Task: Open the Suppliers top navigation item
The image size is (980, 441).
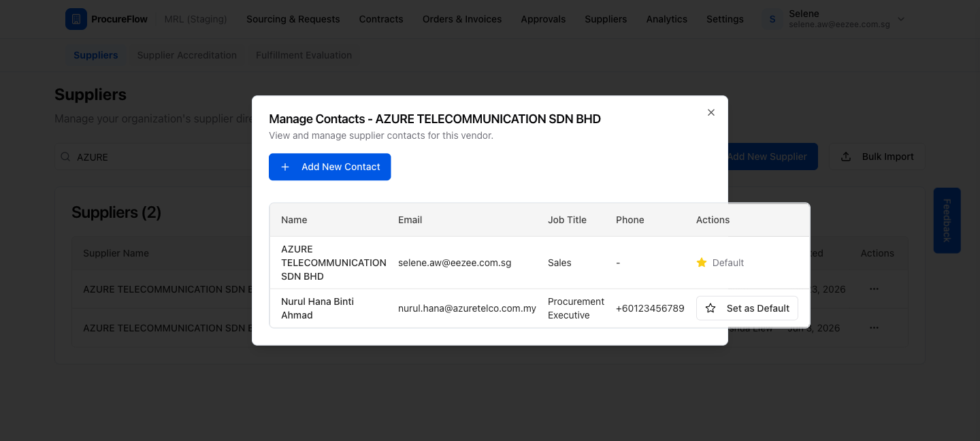Action: [x=606, y=19]
